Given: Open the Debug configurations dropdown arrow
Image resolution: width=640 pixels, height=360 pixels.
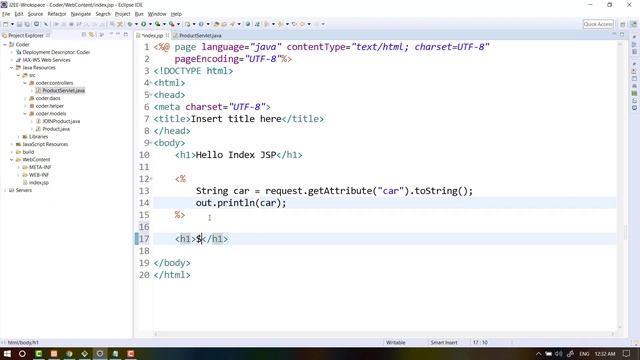Looking at the screenshot, I should point(136,24).
